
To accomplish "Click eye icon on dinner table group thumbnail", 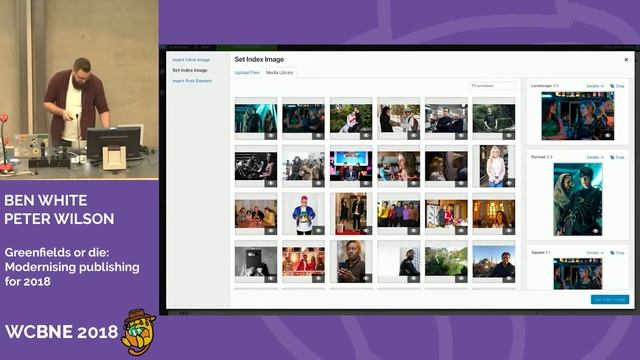I will [x=271, y=231].
